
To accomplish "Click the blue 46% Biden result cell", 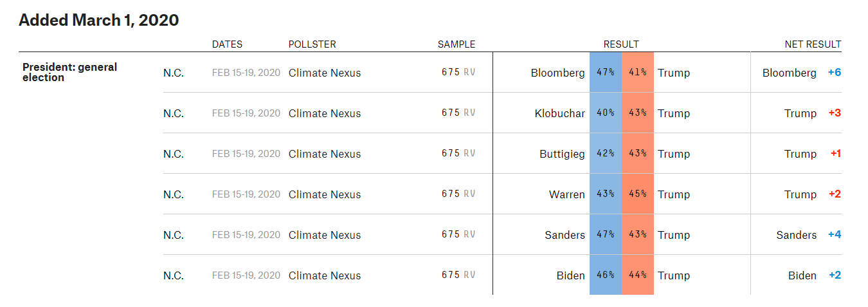I will [x=606, y=275].
